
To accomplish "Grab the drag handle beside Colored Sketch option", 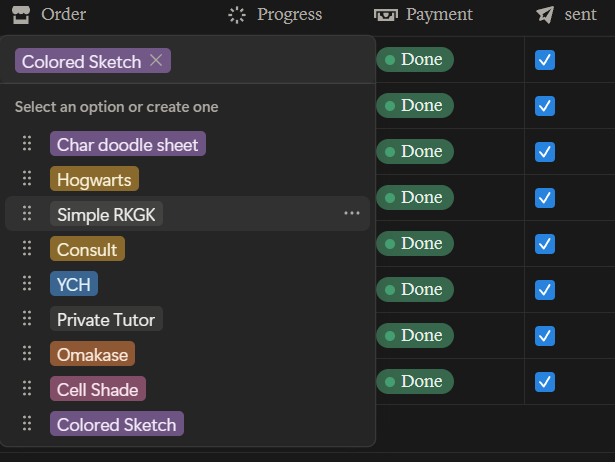I will 27,423.
